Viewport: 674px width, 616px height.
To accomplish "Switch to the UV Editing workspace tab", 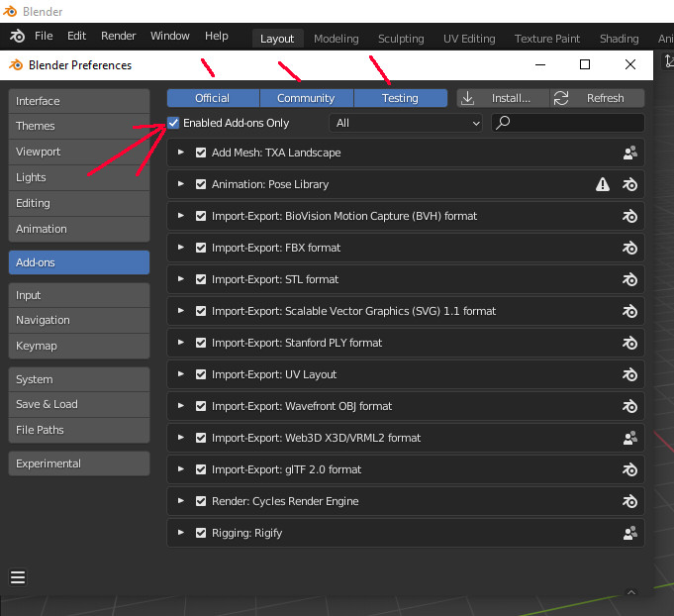I will coord(469,39).
